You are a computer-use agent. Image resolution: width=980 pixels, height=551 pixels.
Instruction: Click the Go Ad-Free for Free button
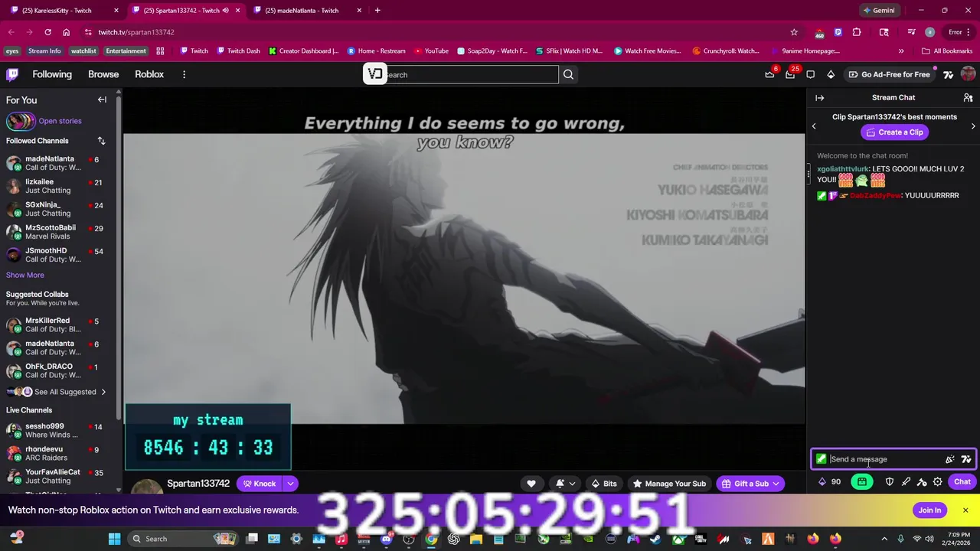889,74
